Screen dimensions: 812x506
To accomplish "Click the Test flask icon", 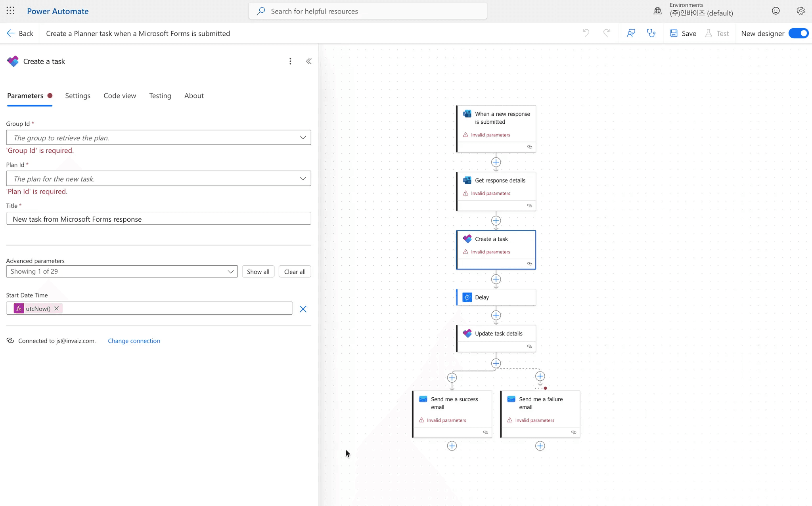I will tap(709, 33).
